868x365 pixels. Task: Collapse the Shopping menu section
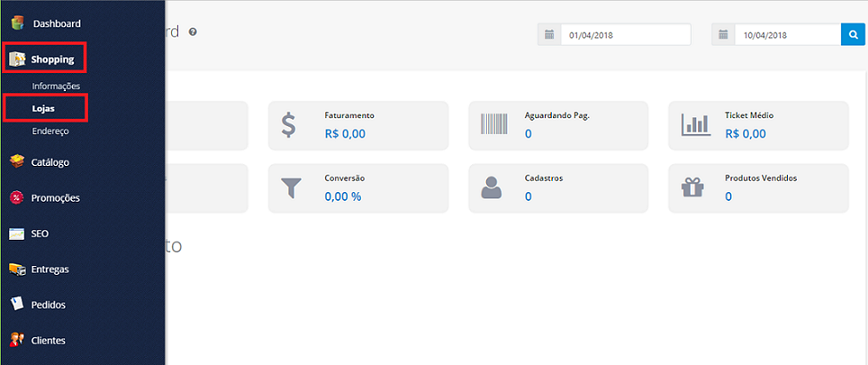tap(53, 59)
